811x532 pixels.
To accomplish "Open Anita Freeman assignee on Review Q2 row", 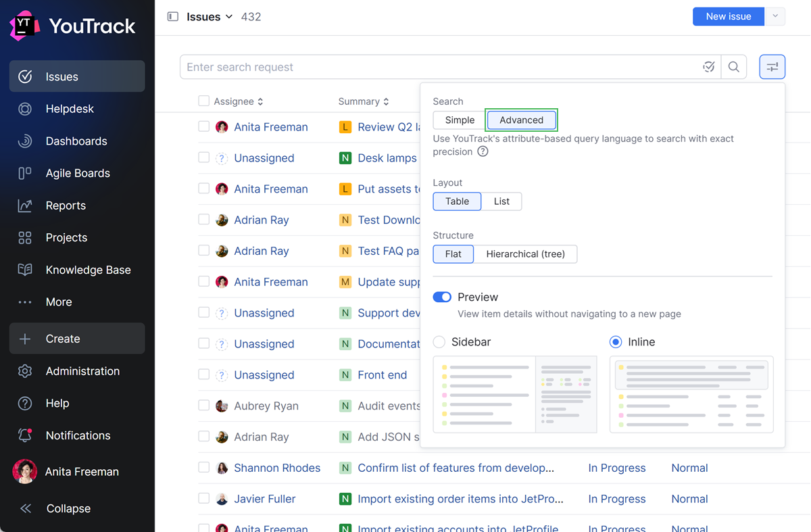I will (x=271, y=127).
